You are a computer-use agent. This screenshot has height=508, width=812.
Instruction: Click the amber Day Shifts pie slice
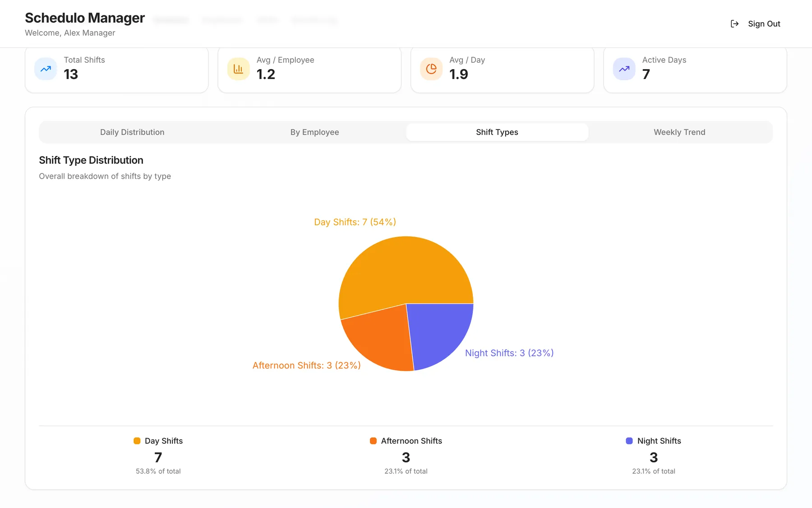(401, 271)
